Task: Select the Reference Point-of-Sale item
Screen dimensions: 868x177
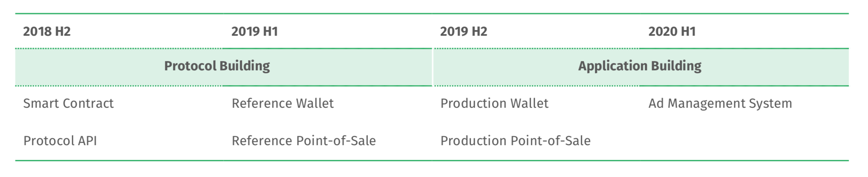Action: [303, 141]
